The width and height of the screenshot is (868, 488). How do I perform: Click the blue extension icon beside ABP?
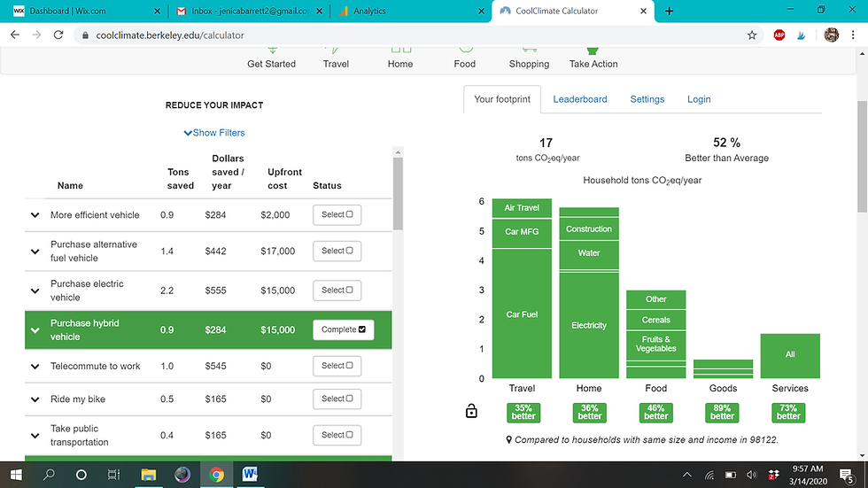pyautogui.click(x=801, y=35)
